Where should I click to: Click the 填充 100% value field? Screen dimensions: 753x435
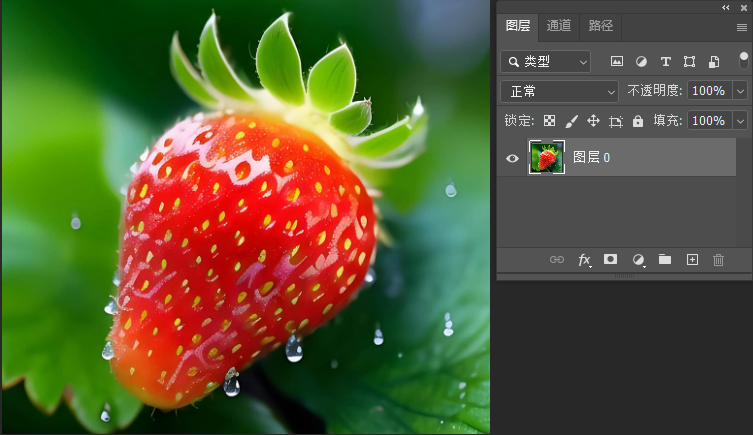pos(710,121)
